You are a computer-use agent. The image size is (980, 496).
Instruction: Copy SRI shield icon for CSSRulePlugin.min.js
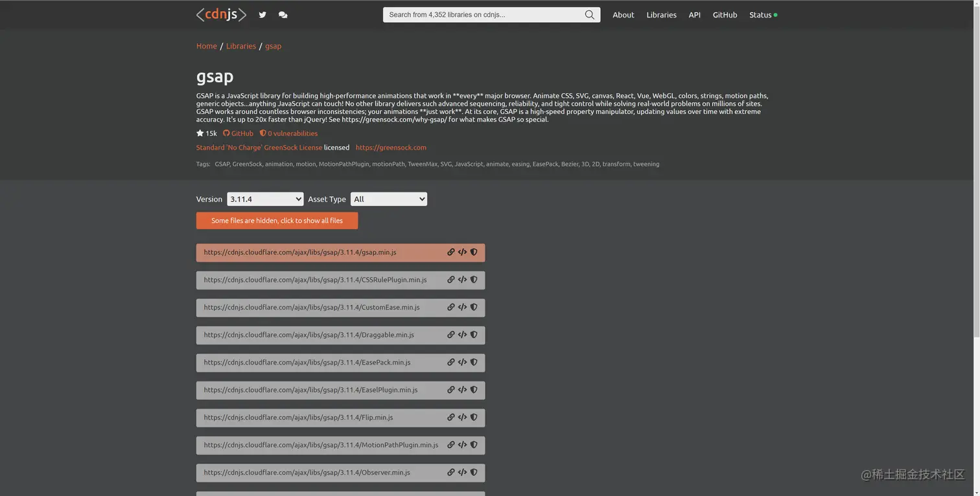coord(474,280)
